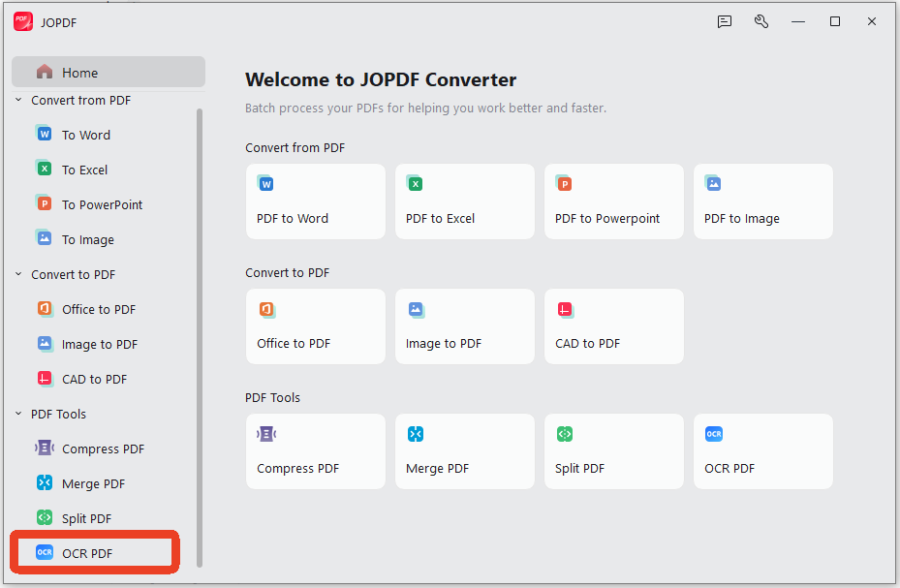
Task: Click the Word icon on PDF to Word card
Action: point(265,184)
